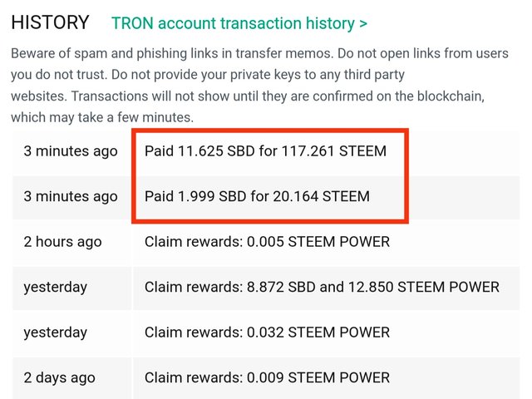Open the TRON account transaction history link
Image resolution: width=532 pixels, height=399 pixels.
tap(239, 24)
